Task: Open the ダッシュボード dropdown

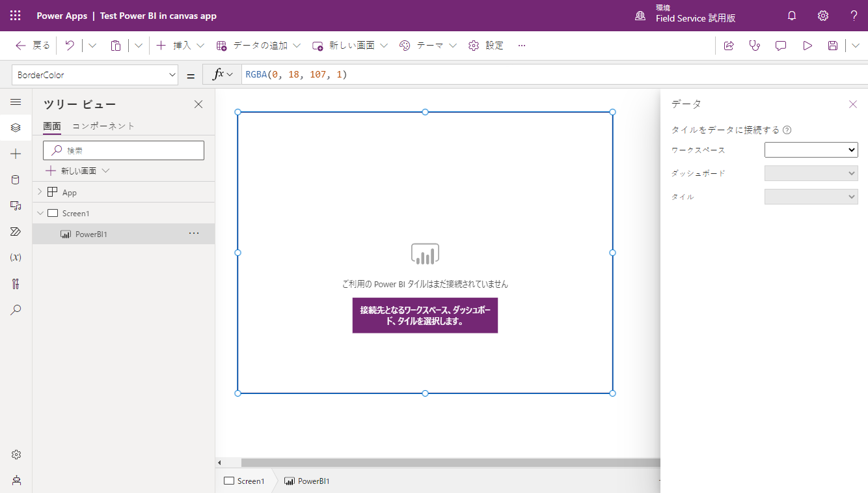Action: tap(811, 173)
